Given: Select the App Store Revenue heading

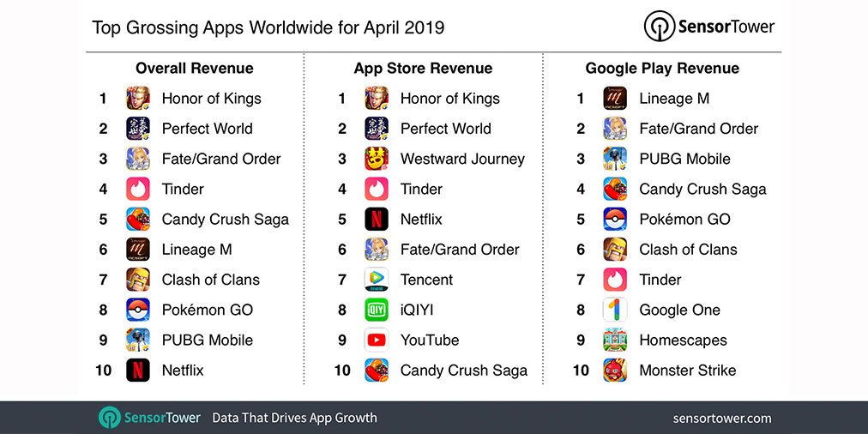Looking at the screenshot, I should 423,68.
